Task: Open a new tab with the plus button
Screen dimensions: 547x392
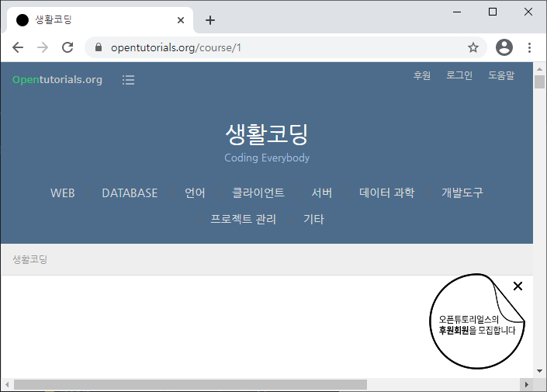Action: tap(210, 20)
